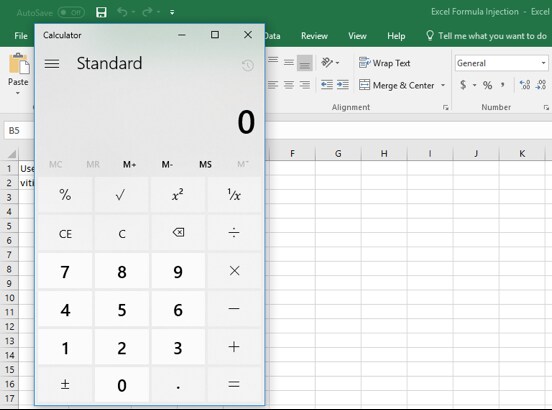552x410 pixels.
Task: Click the Middle Align icon
Action: (x=289, y=63)
